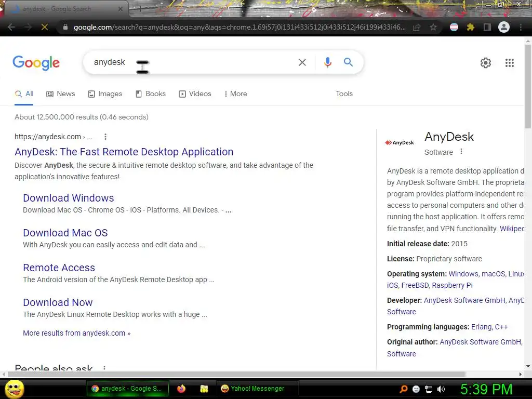Open options dots beside People also ask
532x399 pixels.
pos(104,368)
